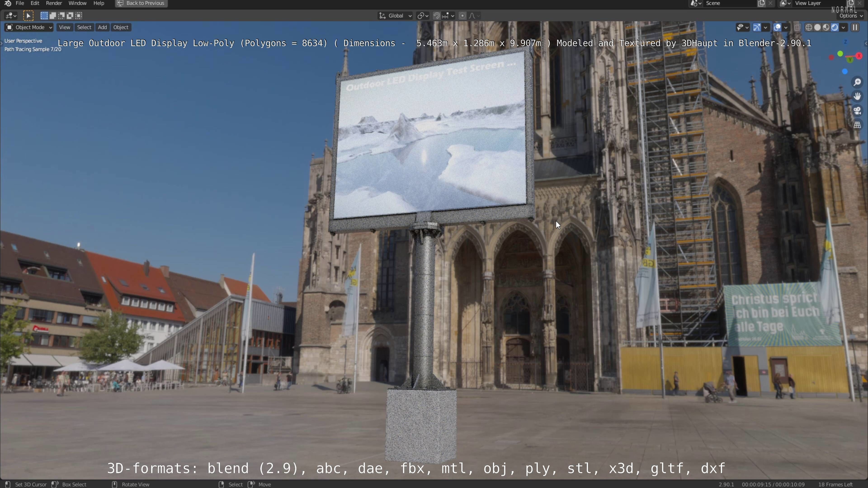
Task: Choose Invert Existing Selection mode icon
Action: 70,16
